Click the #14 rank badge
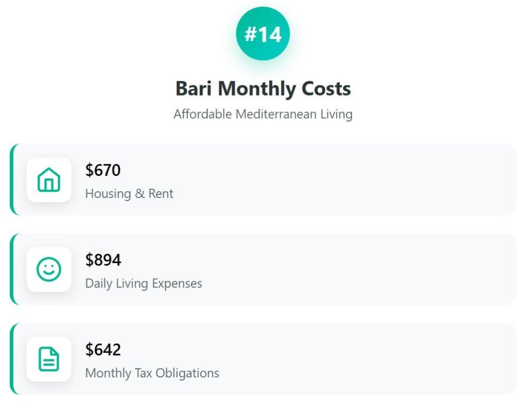 click(263, 34)
